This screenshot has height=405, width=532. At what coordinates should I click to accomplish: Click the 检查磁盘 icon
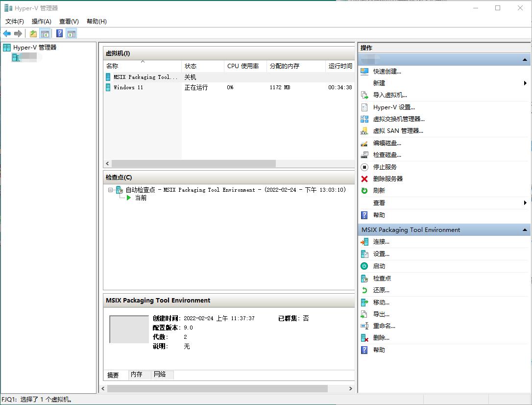click(x=364, y=155)
